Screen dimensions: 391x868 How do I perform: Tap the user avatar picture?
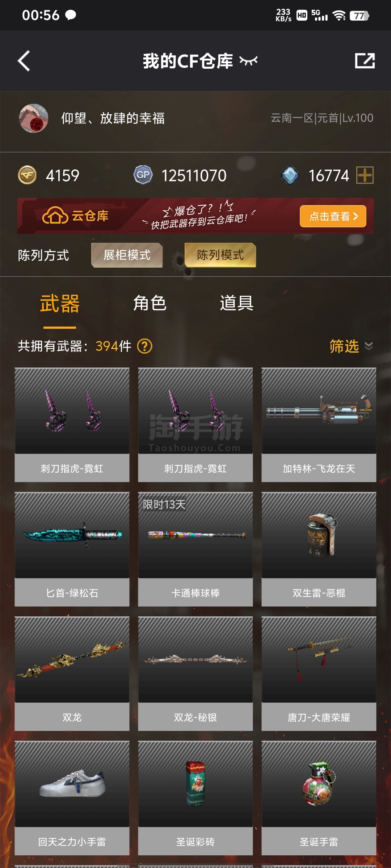point(34,118)
